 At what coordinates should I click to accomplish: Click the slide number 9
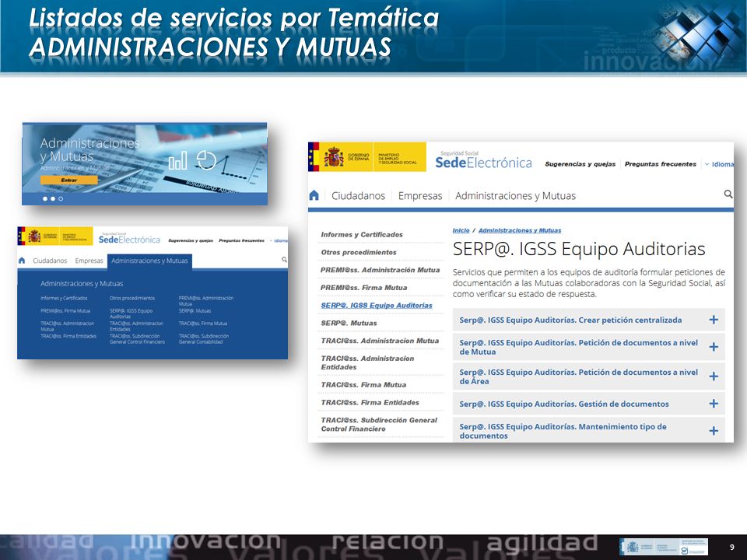pyautogui.click(x=732, y=547)
